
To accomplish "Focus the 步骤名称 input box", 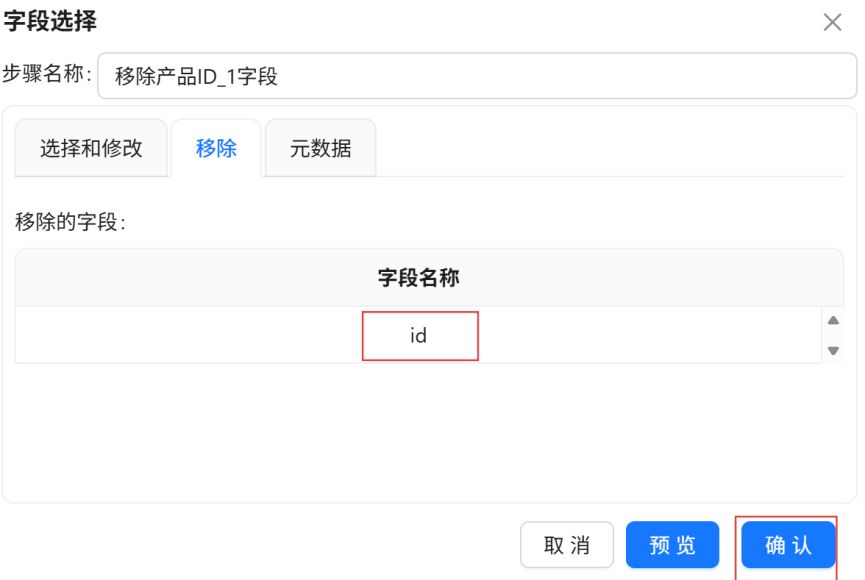I will (x=477, y=76).
